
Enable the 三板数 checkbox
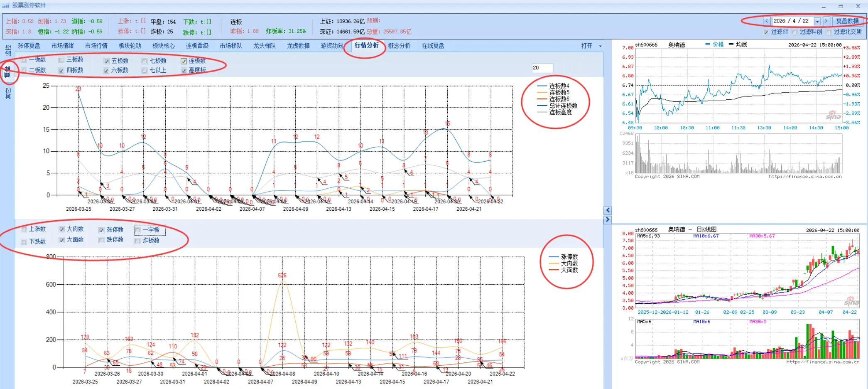click(x=61, y=60)
